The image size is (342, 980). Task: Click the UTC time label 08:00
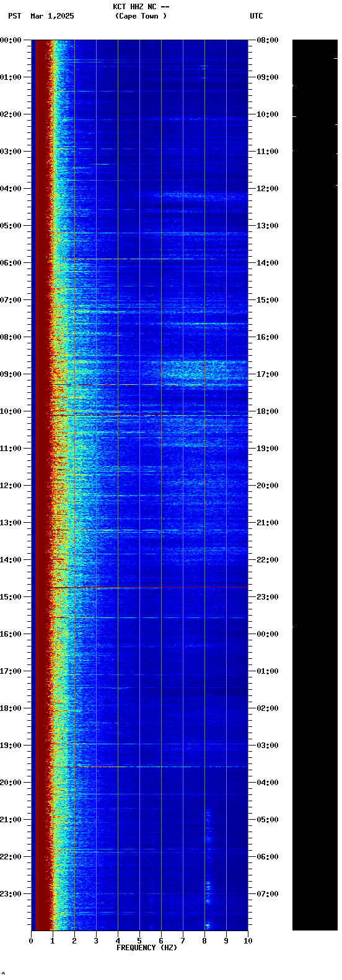[268, 40]
